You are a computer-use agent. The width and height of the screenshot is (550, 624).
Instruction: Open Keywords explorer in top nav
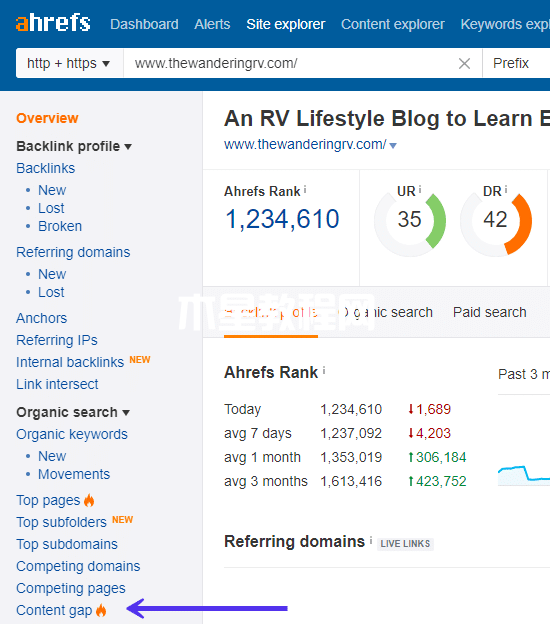(505, 24)
